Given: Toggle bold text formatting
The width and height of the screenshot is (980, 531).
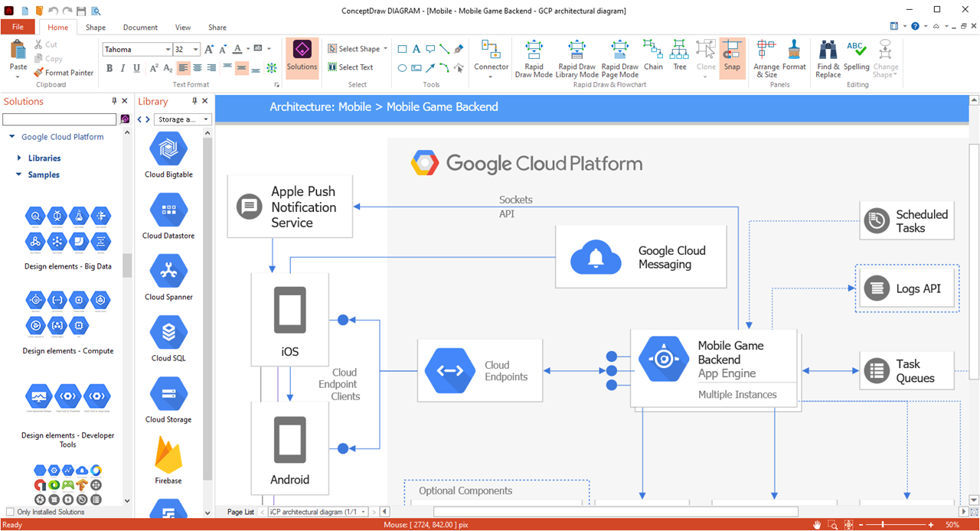Looking at the screenshot, I should (109, 68).
